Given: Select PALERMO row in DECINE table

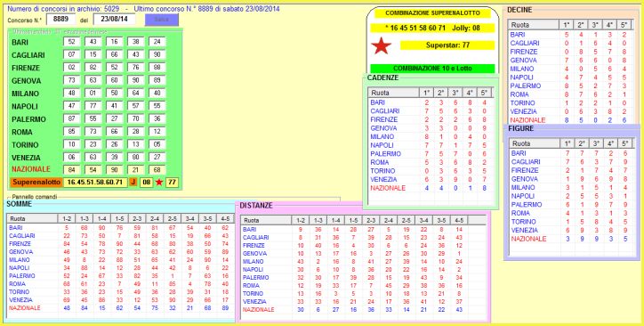Looking at the screenshot, I should point(570,86).
